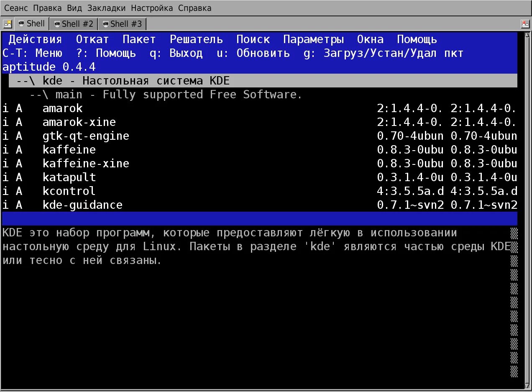Click the 'u: Обновить' hint text

tap(253, 53)
